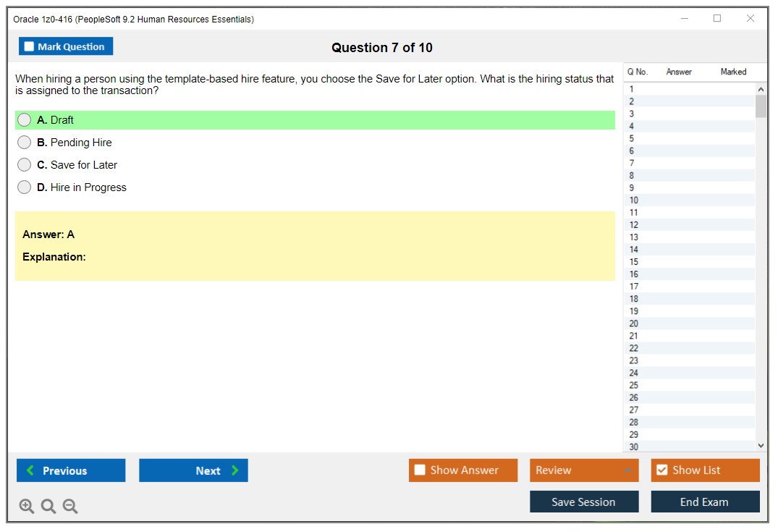Enable the Show Answer checkbox
778x532 pixels.
pyautogui.click(x=420, y=470)
